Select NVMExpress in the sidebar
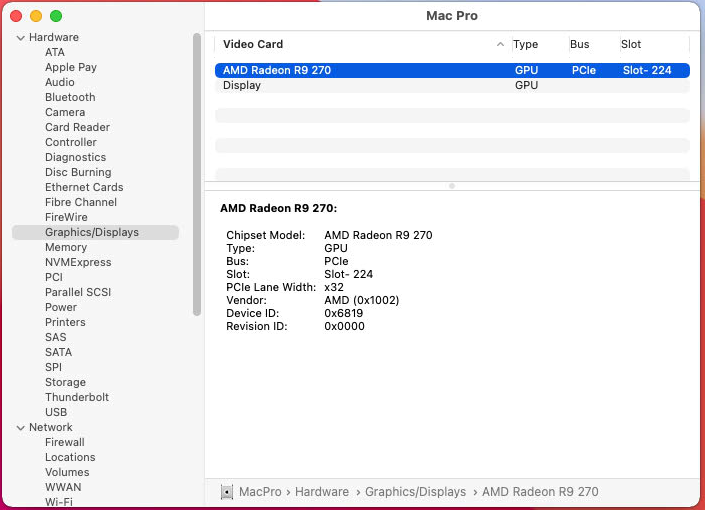705x510 pixels. pyautogui.click(x=78, y=262)
